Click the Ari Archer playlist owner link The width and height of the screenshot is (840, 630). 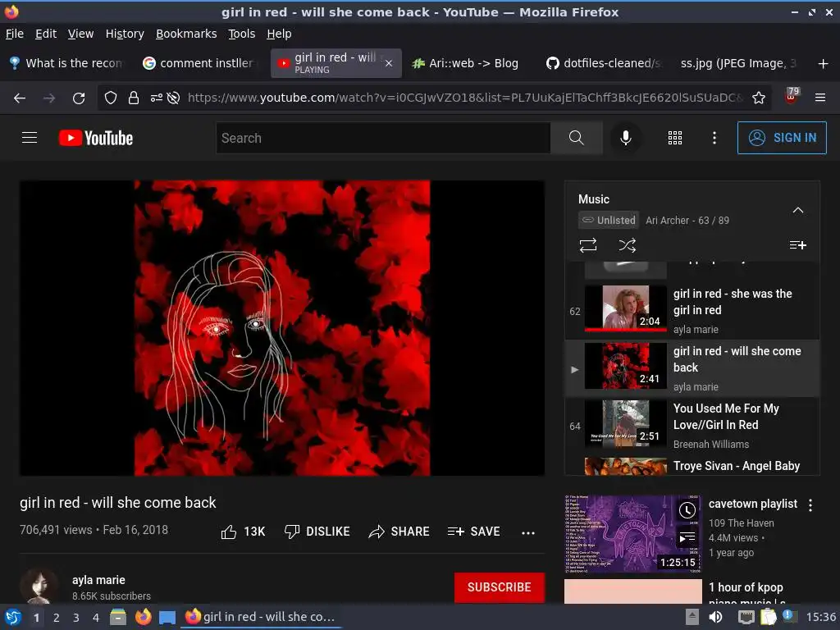point(667,220)
